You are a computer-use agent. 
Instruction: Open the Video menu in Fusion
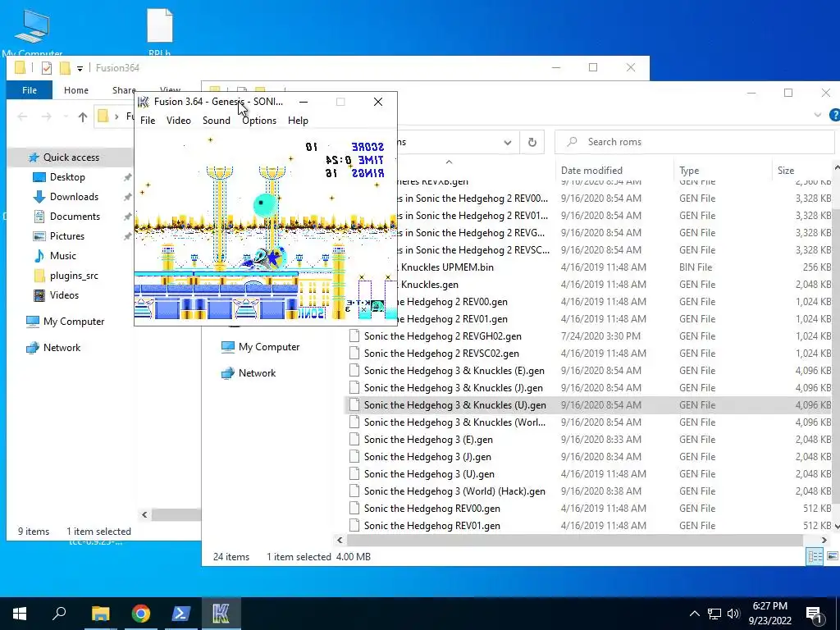coord(178,121)
